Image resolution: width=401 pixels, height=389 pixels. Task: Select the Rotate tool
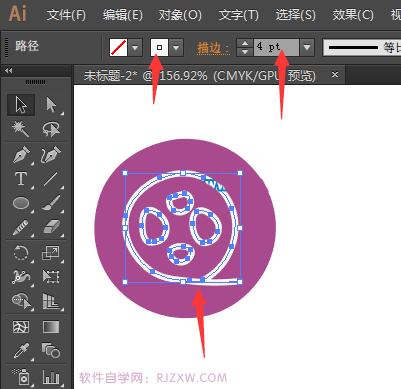21,253
